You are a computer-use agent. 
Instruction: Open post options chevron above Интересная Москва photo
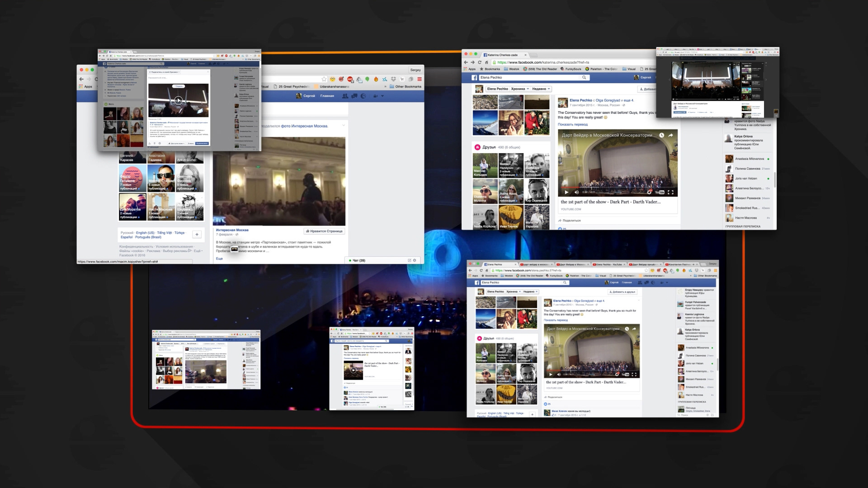344,125
